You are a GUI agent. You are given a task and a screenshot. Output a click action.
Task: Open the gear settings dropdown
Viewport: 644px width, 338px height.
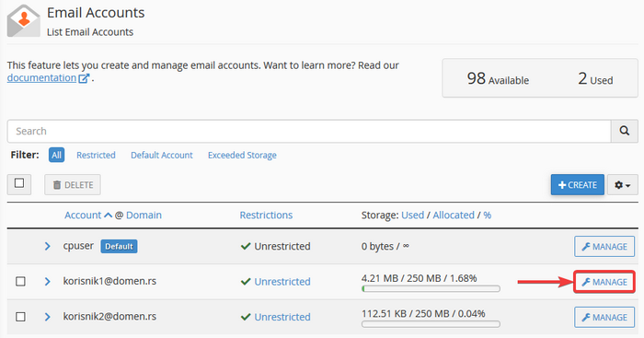623,185
